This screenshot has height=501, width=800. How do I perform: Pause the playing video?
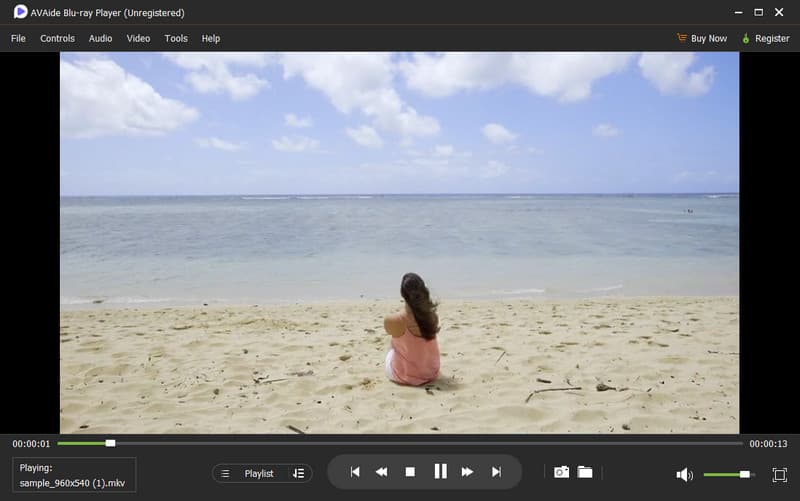pos(440,471)
